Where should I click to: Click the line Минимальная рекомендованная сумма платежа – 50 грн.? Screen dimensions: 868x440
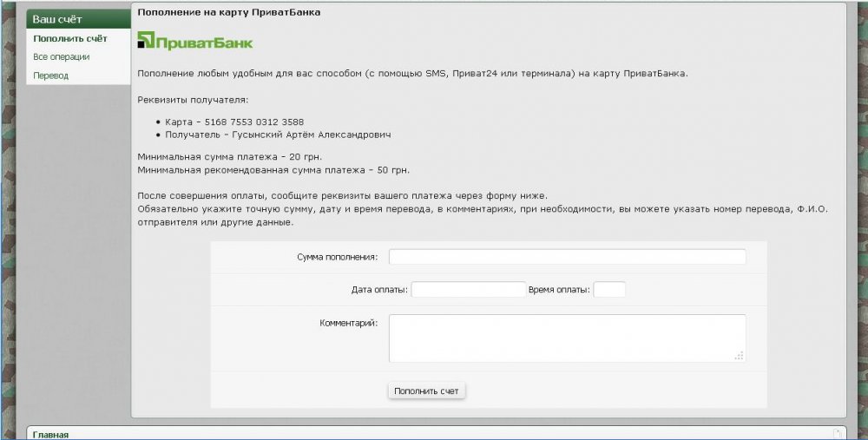point(273,170)
